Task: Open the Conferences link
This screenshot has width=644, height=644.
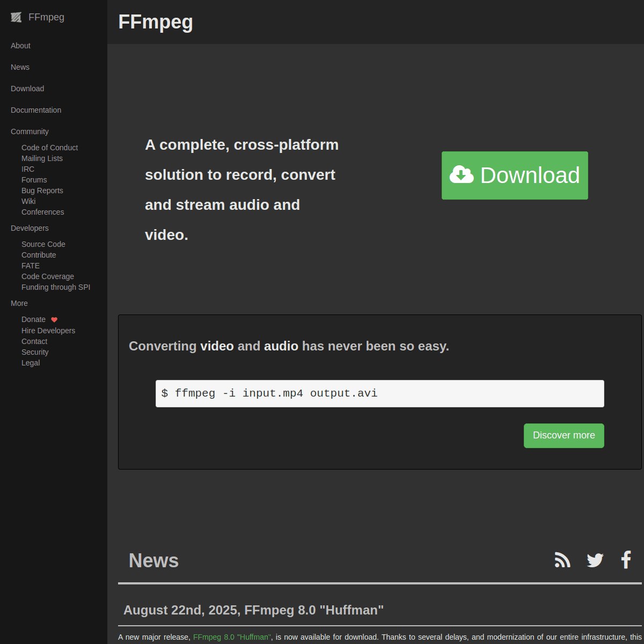Action: 42,212
